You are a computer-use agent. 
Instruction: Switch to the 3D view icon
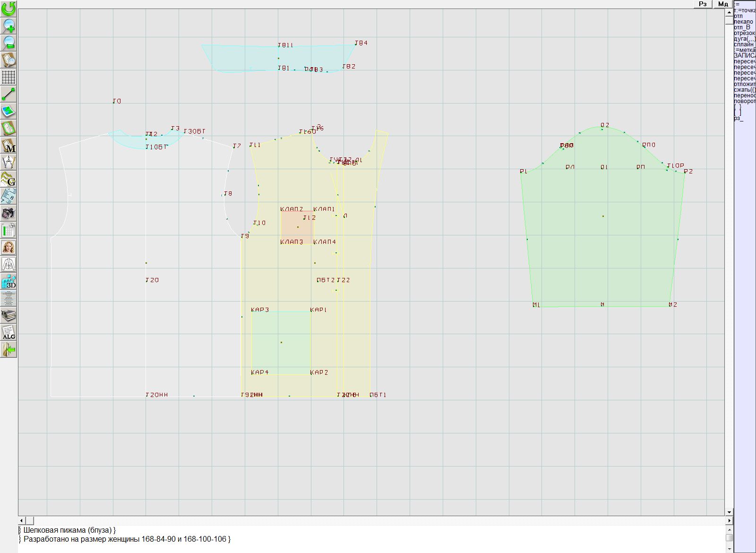click(x=9, y=282)
